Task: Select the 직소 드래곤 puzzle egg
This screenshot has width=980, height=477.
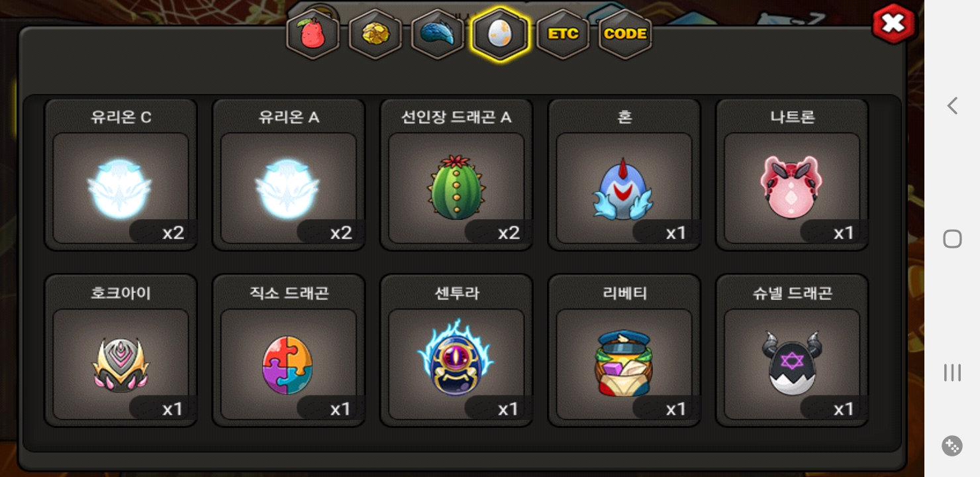Action: coord(289,350)
